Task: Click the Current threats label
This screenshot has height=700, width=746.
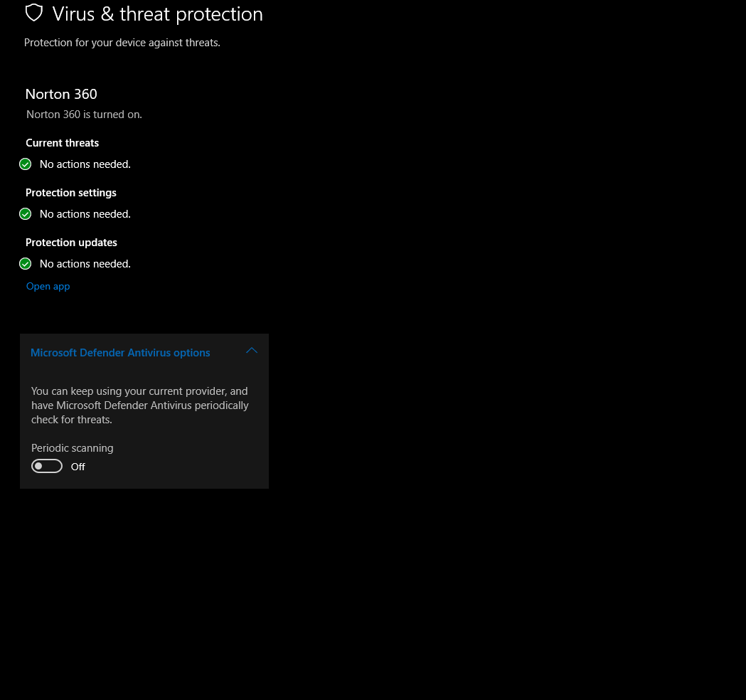Action: (63, 143)
